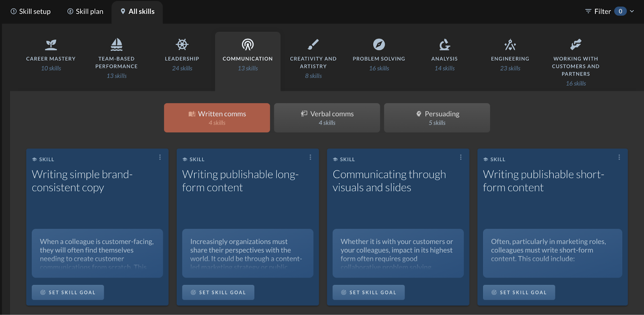Image resolution: width=644 pixels, height=315 pixels.
Task: Select the Verbal comms subcategory
Action: 327,118
